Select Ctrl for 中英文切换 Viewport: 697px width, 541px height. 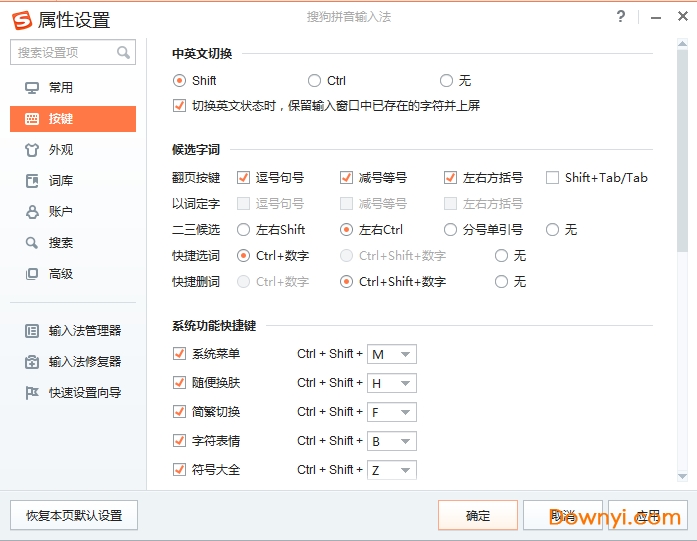point(315,81)
